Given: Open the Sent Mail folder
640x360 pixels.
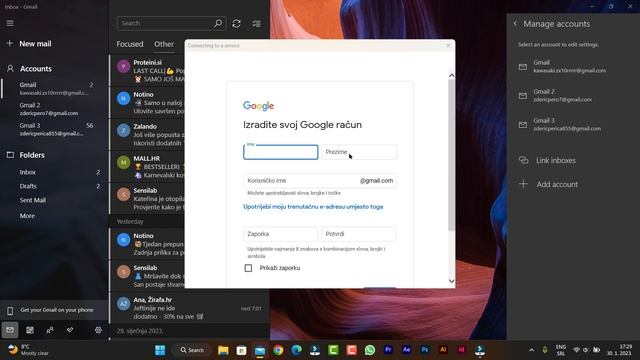Looking at the screenshot, I should tap(54, 200).
